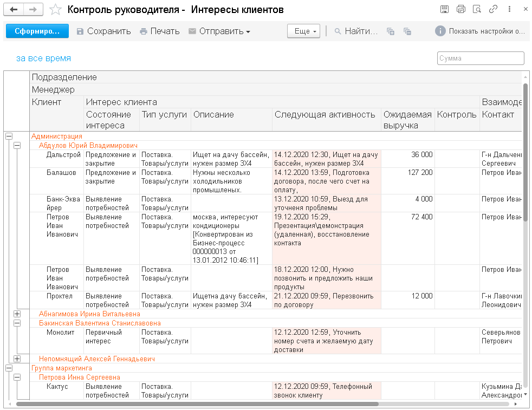Image resolution: width=532 pixels, height=410 pixels.
Task: Click Печать in the toolbar
Action: (x=160, y=31)
